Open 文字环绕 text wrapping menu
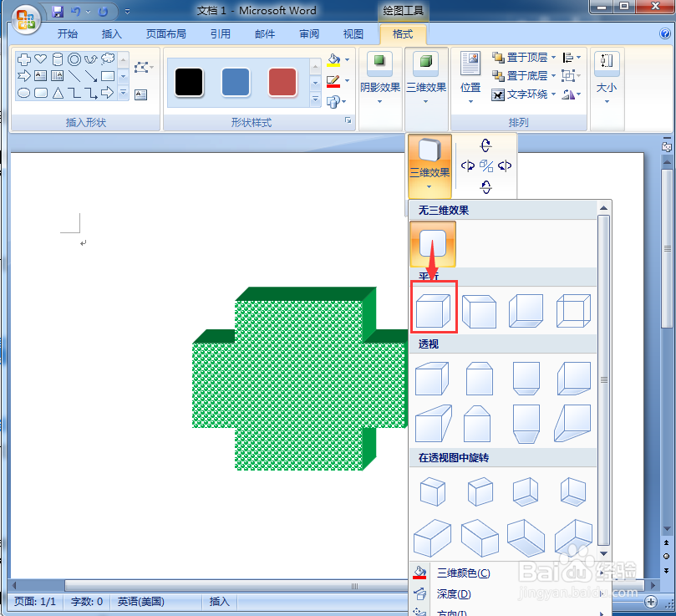The height and width of the screenshot is (616, 676). click(x=523, y=94)
